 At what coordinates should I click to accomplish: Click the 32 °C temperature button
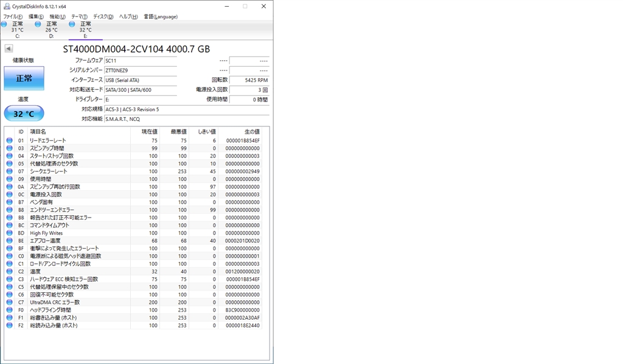(24, 114)
